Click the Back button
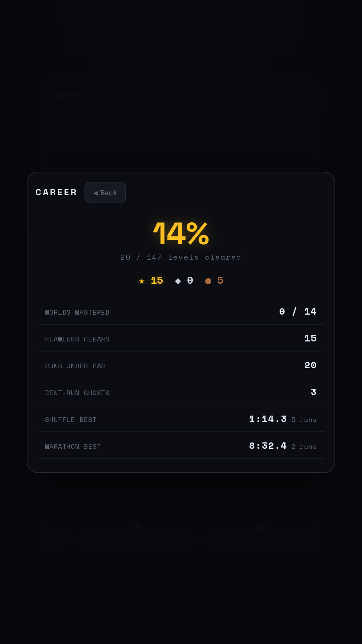The width and height of the screenshot is (362, 644). tap(105, 193)
